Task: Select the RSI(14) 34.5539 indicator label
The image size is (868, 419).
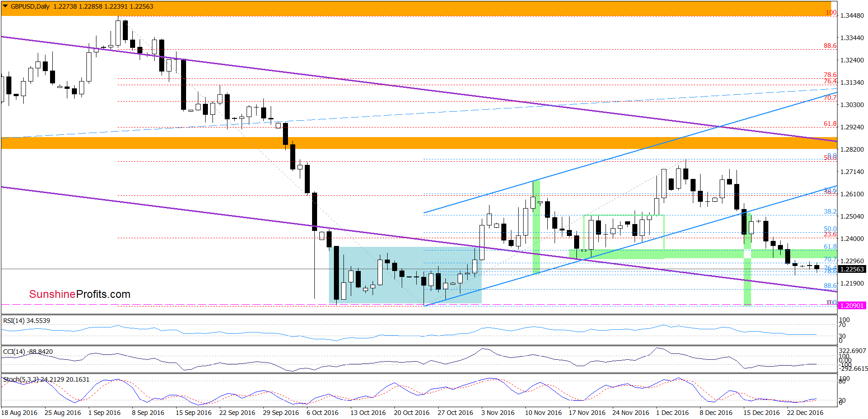Action: (26, 321)
